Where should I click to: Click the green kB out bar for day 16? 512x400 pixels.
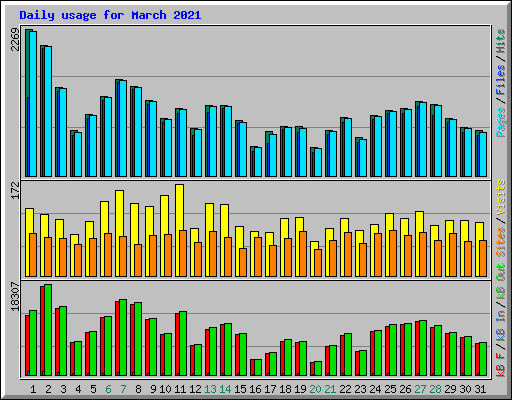tap(258, 367)
